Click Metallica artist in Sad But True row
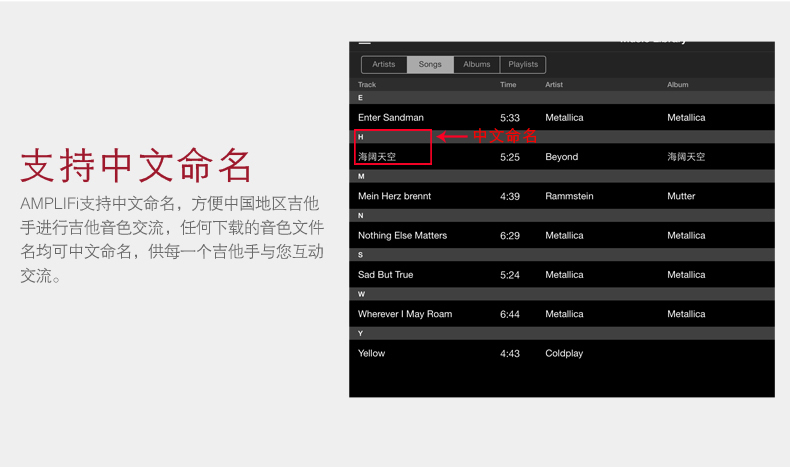The image size is (790, 467). [x=564, y=275]
